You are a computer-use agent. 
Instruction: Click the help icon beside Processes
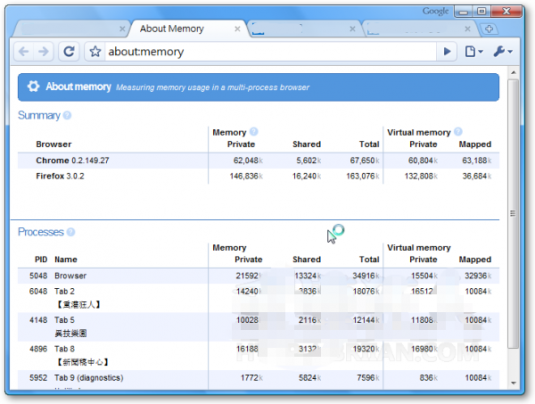coord(71,232)
